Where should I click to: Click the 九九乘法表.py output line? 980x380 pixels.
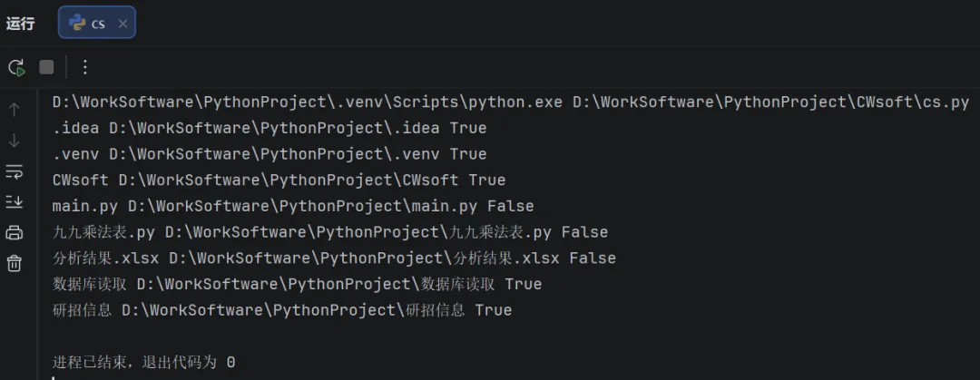330,232
